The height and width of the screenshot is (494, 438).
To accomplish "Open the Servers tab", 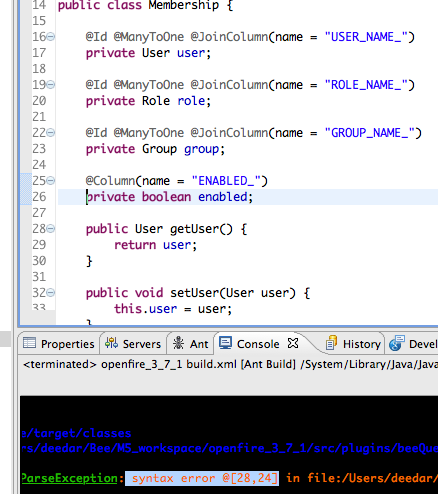I will [x=133, y=344].
